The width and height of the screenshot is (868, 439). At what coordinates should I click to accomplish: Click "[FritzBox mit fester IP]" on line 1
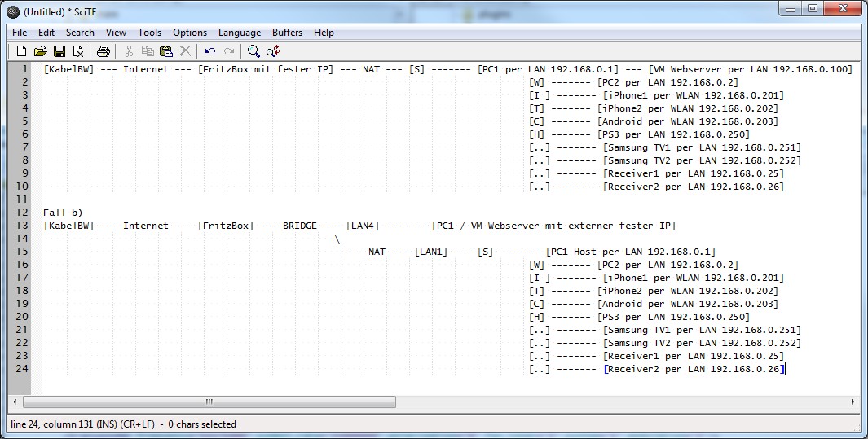266,70
